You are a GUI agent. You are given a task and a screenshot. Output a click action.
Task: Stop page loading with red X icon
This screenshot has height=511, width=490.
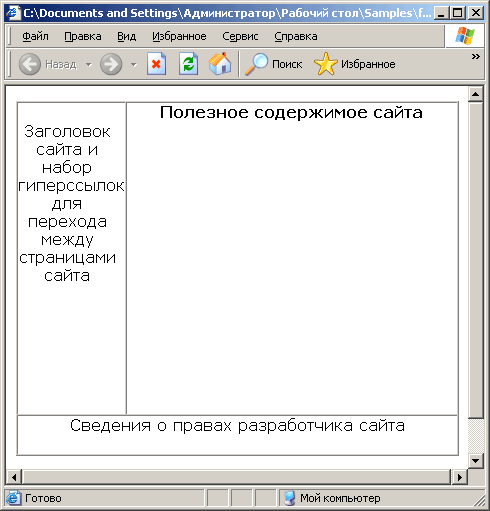(x=156, y=64)
